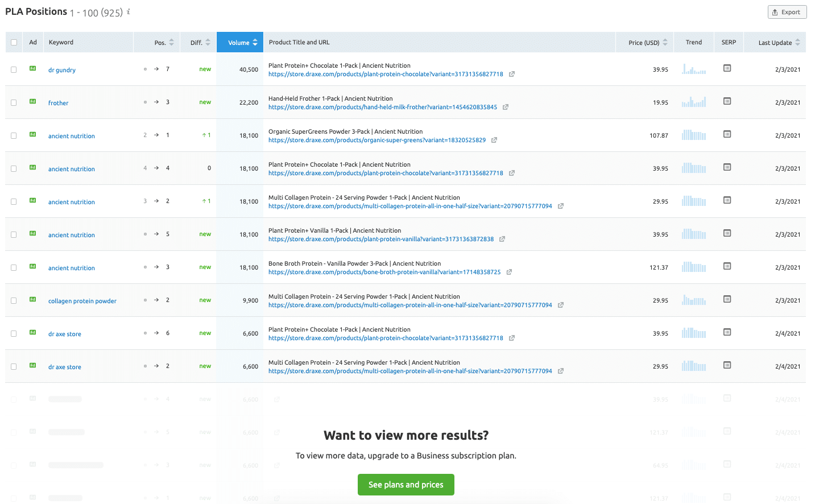Sort table by Diff. column

(200, 43)
